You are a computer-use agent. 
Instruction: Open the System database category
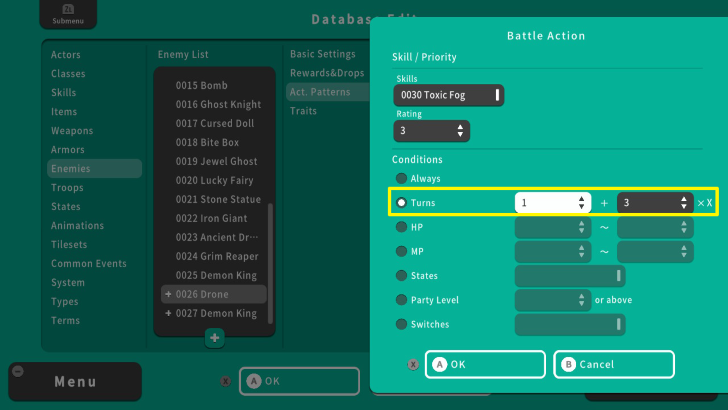pos(68,283)
